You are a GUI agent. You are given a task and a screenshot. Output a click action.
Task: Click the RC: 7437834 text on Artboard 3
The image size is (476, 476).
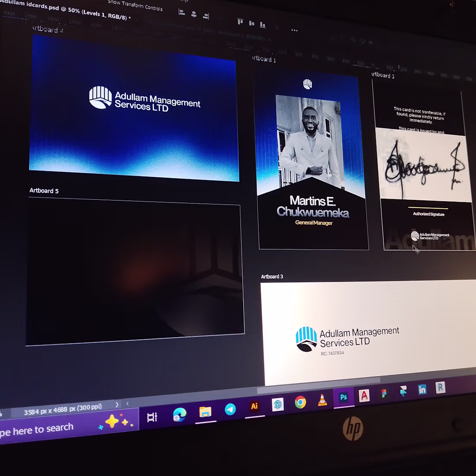[332, 354]
